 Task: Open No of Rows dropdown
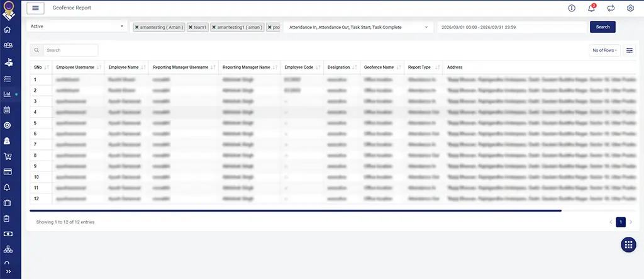(x=604, y=50)
